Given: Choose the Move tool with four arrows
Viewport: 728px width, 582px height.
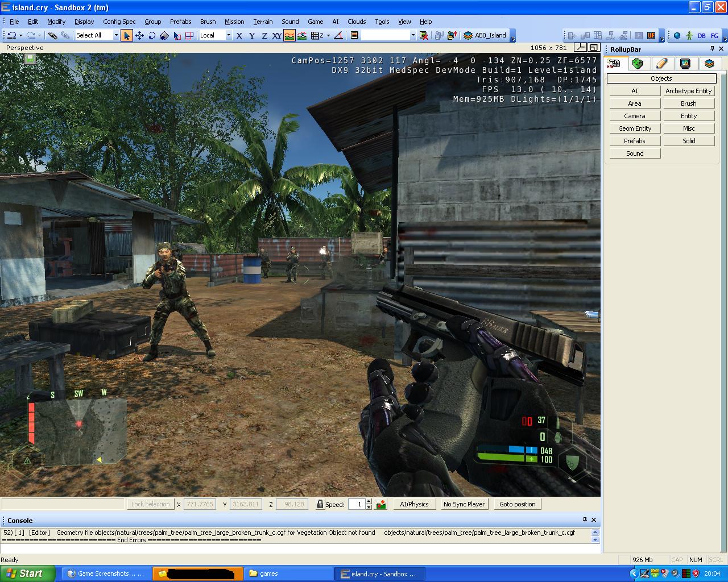Looking at the screenshot, I should pyautogui.click(x=139, y=35).
